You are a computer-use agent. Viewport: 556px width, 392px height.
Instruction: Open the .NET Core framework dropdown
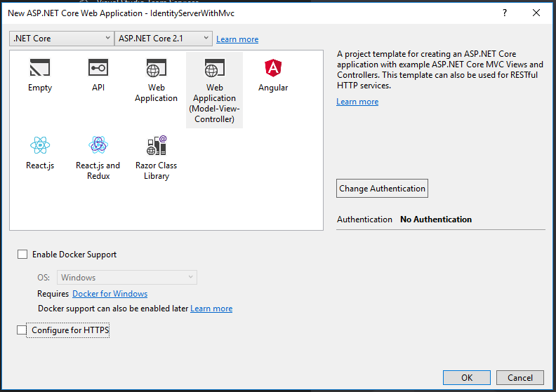62,39
